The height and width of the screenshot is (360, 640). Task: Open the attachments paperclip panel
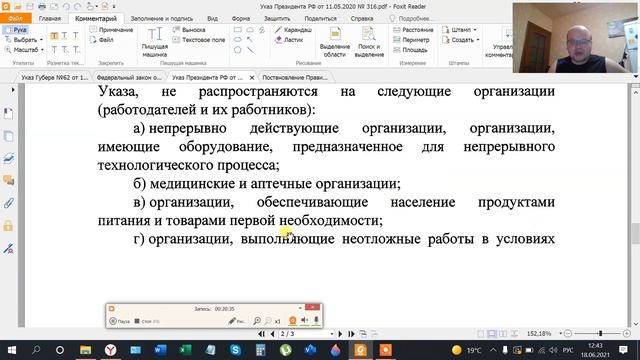pyautogui.click(x=9, y=203)
